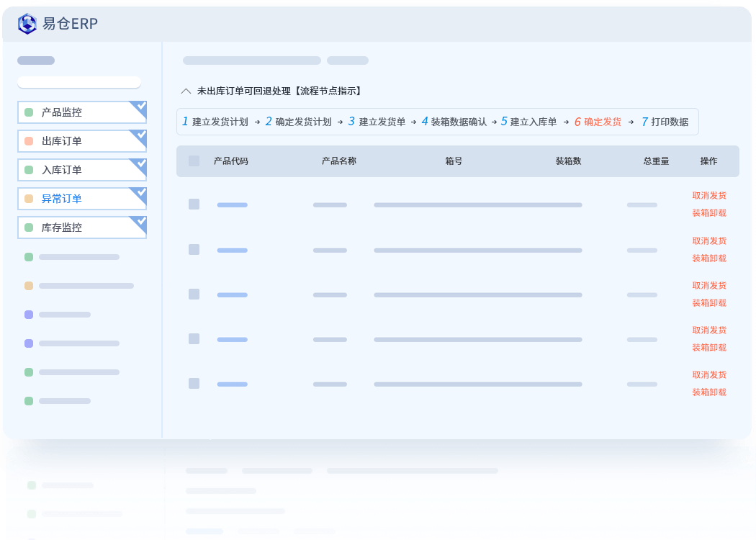Click the orange dot icon beside 异常订单
The width and height of the screenshot is (756, 540).
coord(29,199)
